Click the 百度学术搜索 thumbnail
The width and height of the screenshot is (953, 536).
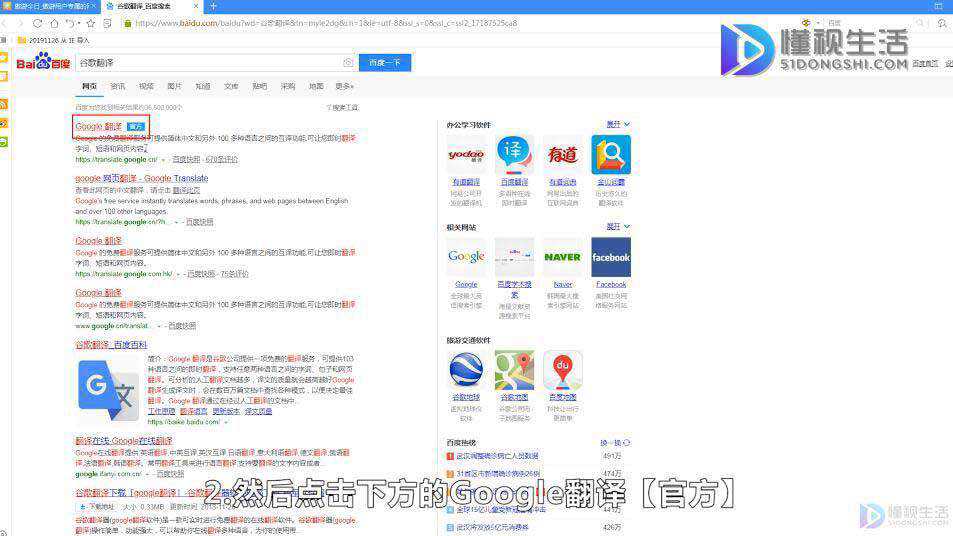point(514,257)
